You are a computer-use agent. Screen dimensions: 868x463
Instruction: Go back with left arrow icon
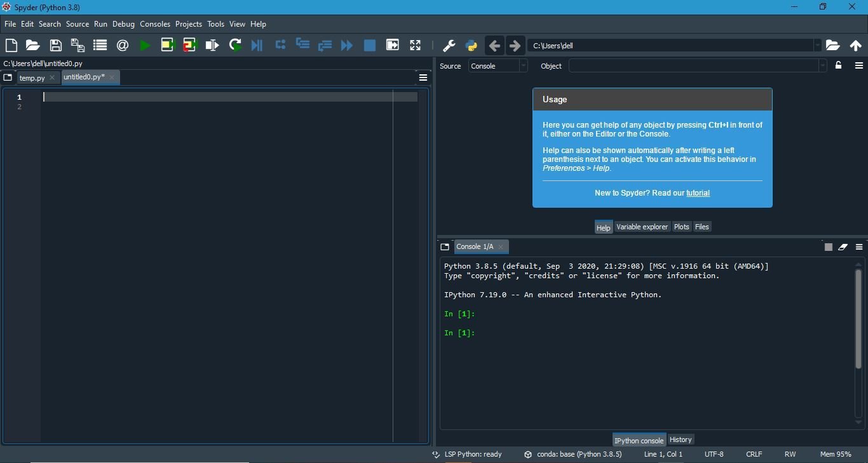coord(494,46)
